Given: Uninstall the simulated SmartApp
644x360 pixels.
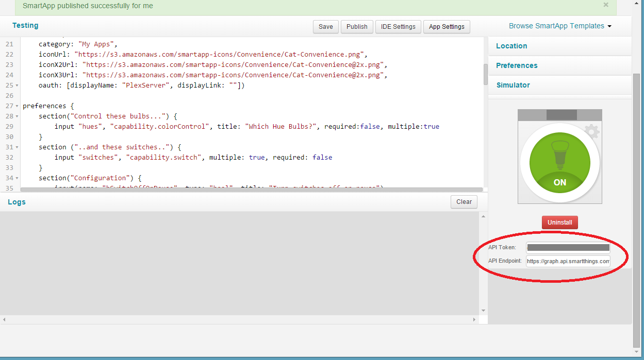Looking at the screenshot, I should tap(560, 222).
